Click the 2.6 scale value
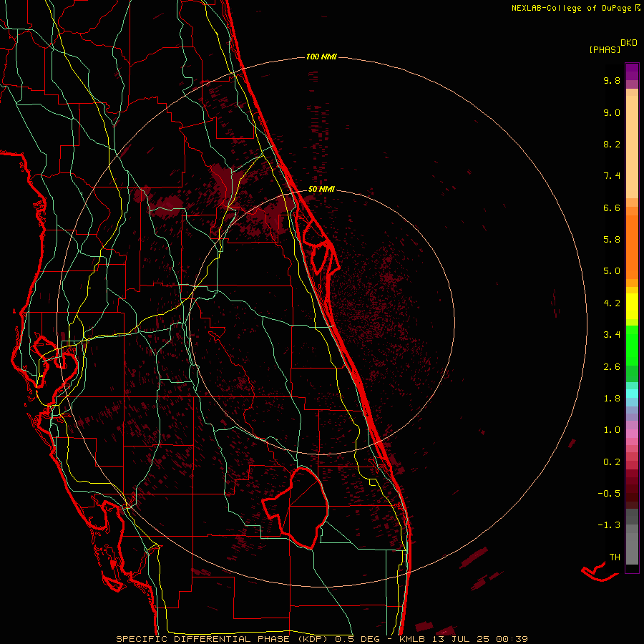The image size is (644, 644). 612,367
